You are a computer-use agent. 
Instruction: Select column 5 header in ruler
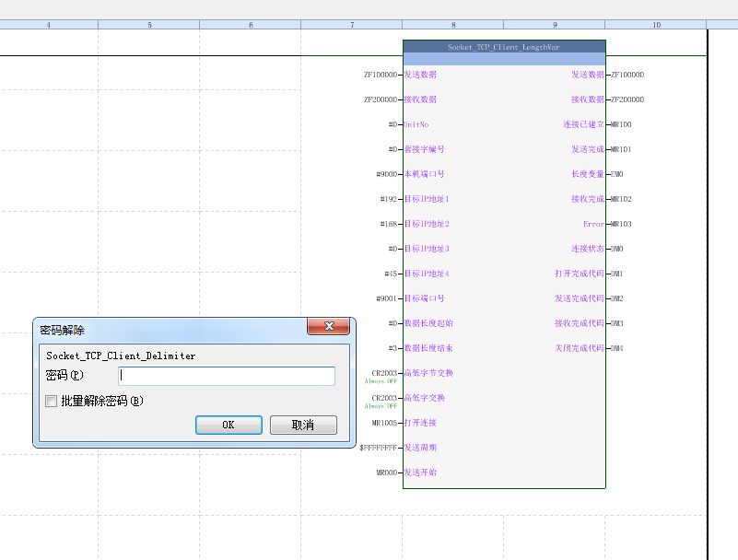(x=149, y=25)
